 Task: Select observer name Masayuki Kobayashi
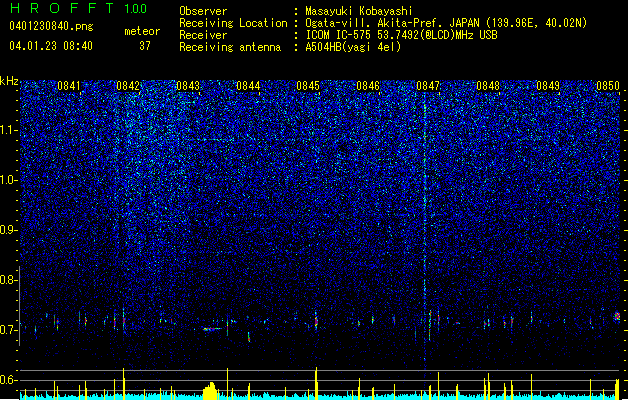click(x=359, y=11)
